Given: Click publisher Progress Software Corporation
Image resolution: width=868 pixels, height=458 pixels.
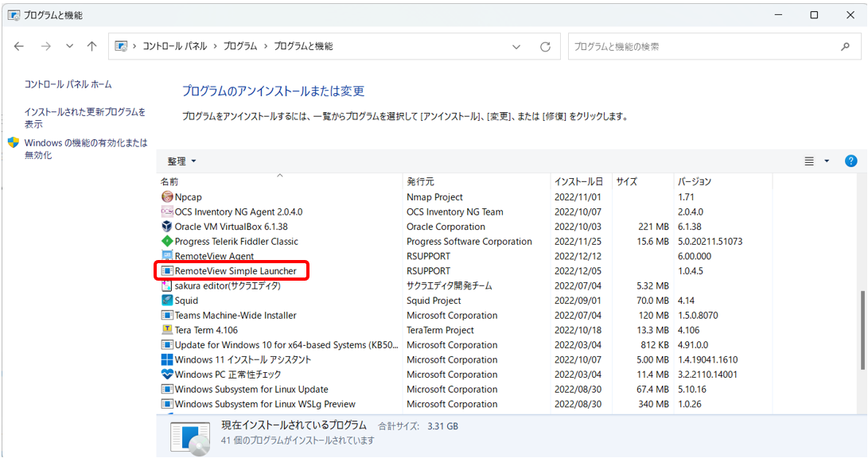Looking at the screenshot, I should pyautogui.click(x=469, y=241).
